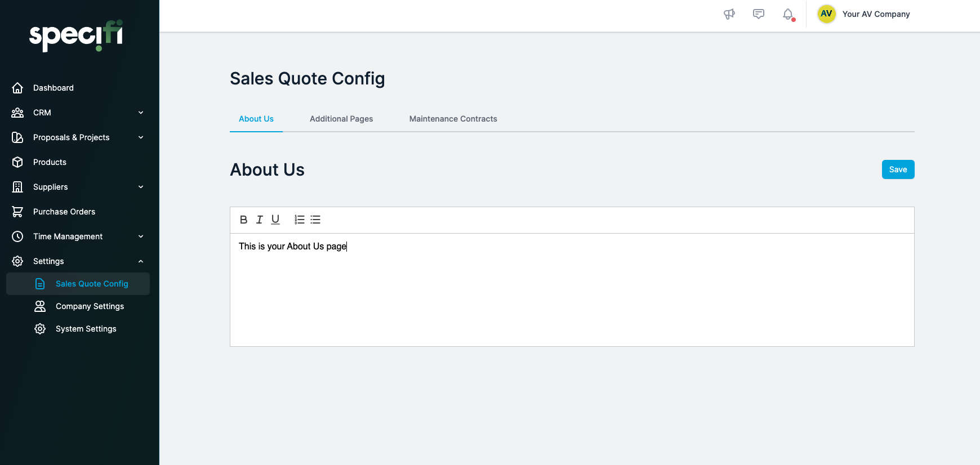Go to Dashboard via home icon
The image size is (980, 465).
[x=17, y=88]
